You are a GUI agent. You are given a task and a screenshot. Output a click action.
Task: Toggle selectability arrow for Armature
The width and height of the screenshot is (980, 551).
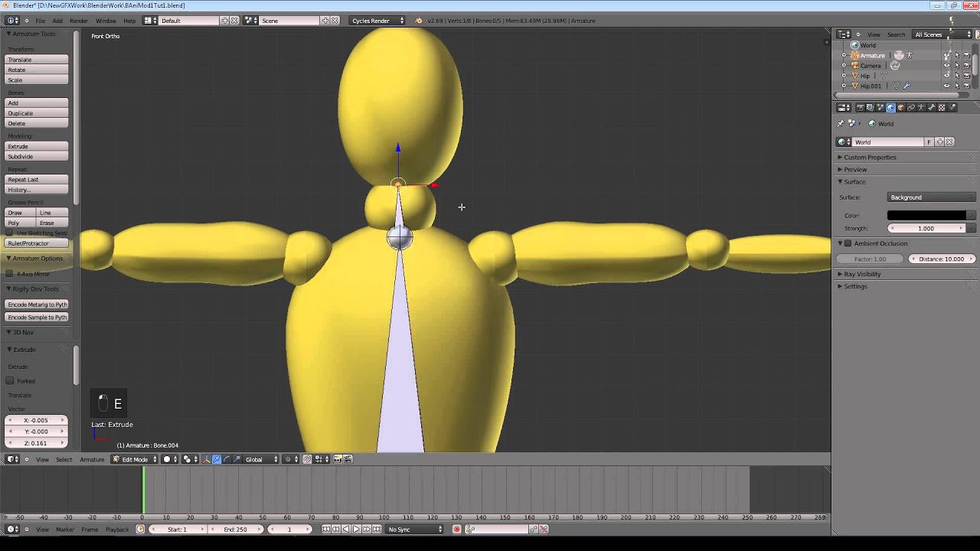(957, 55)
